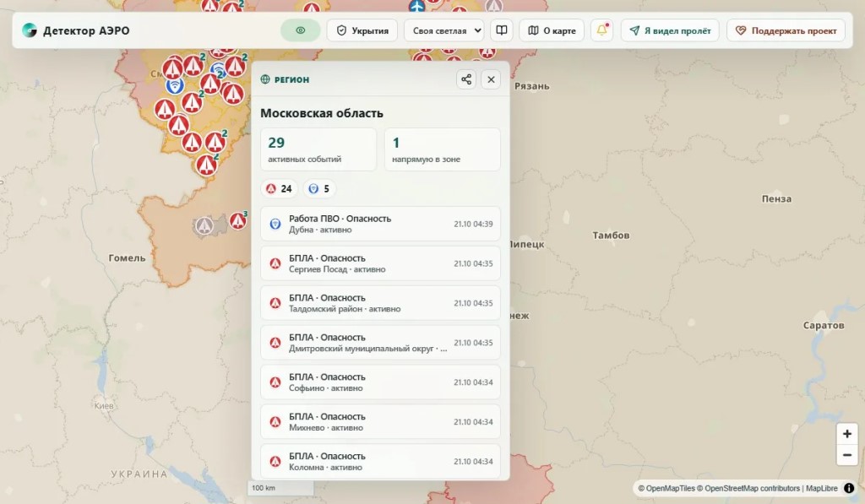The image size is (865, 504).
Task: Click the Рязань city label on map
Action: (531, 86)
